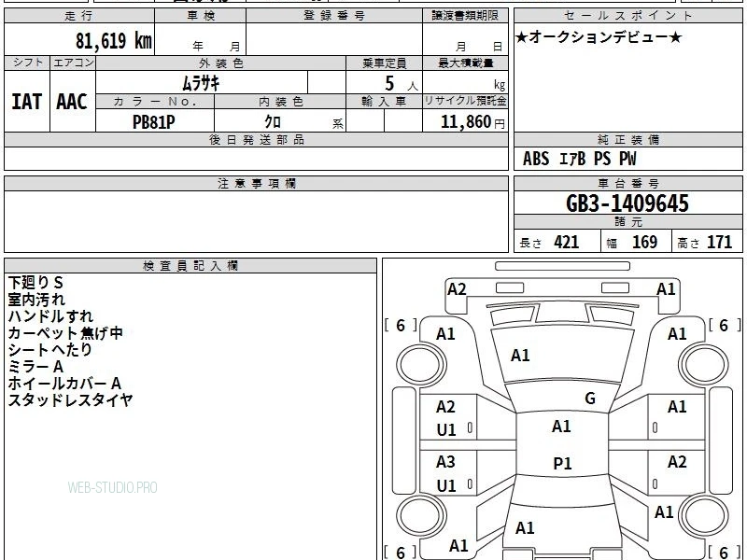The width and height of the screenshot is (747, 560).
Task: Select inspector note ハンドルすれ
Action: coord(50,316)
